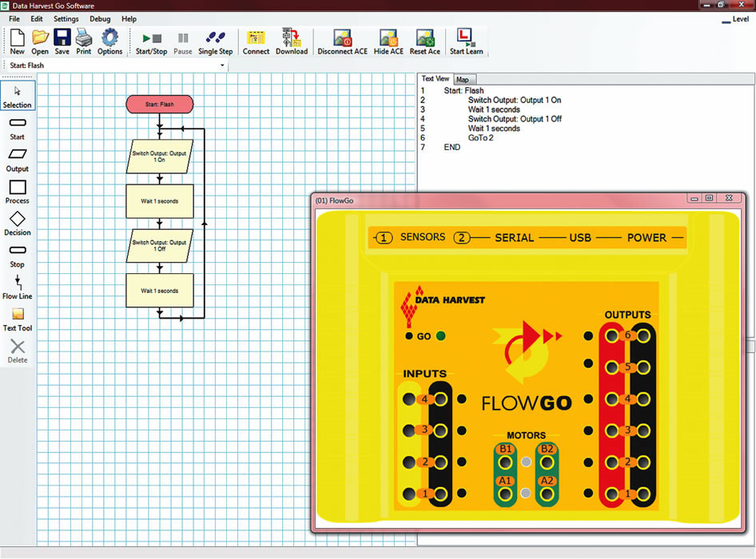Select the Wait 1 seconds flowchart block
The image size is (756, 559).
[x=159, y=201]
